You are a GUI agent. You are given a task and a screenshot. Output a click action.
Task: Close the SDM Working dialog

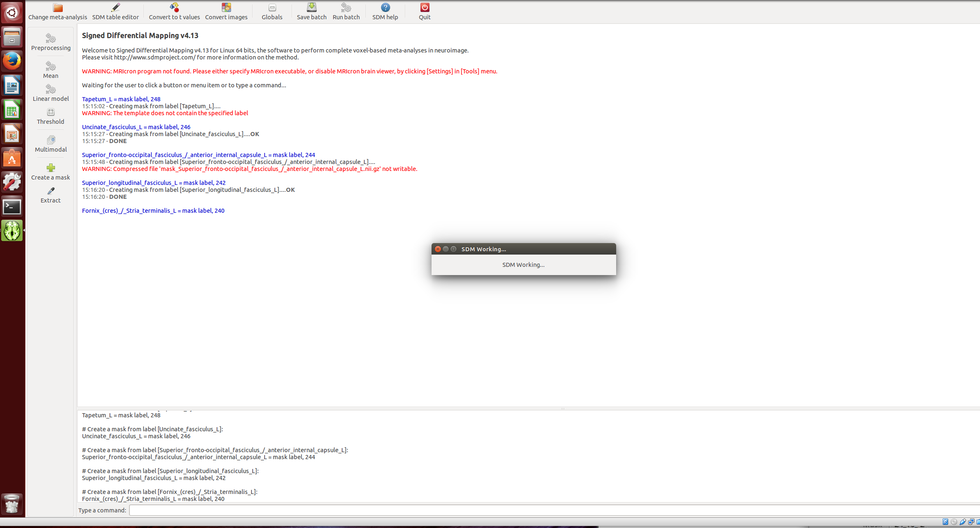click(x=438, y=249)
